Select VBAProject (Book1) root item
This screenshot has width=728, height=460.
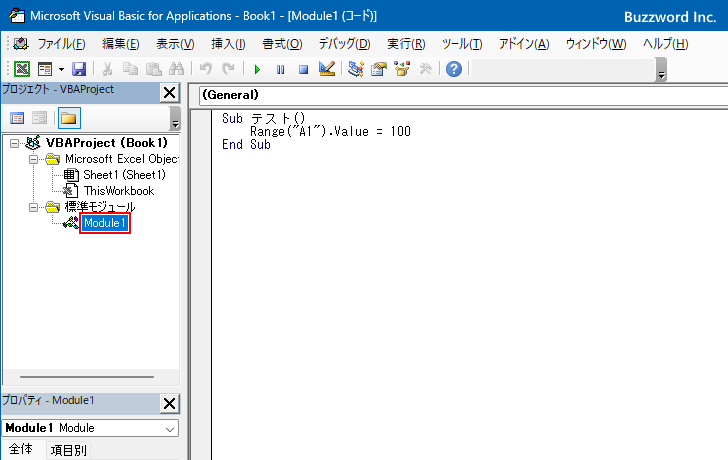tap(106, 143)
